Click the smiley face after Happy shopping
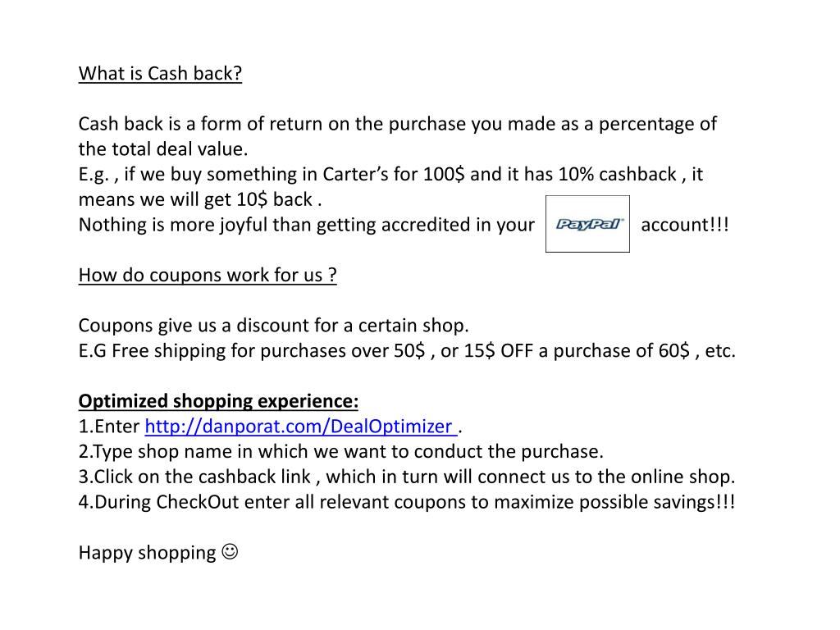 230,552
